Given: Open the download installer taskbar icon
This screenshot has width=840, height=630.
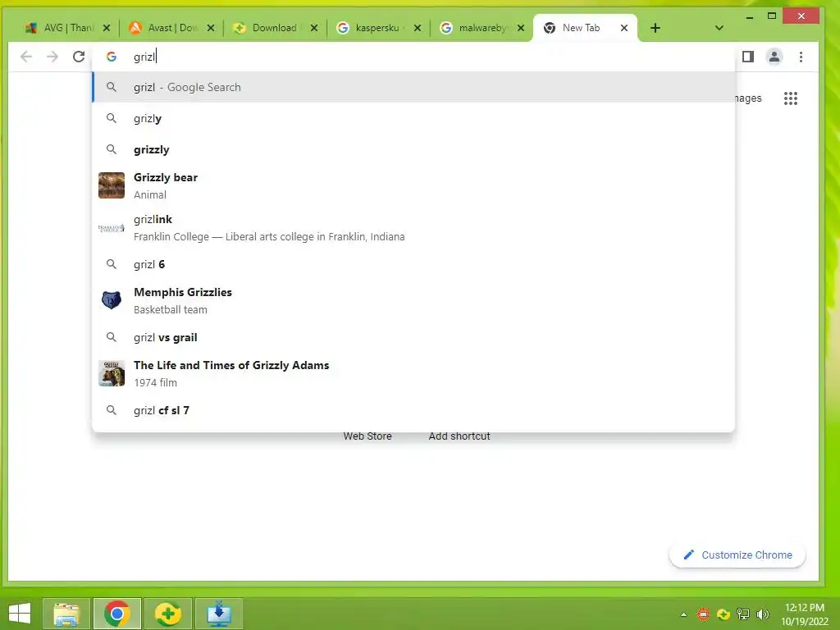Looking at the screenshot, I should point(218,614).
